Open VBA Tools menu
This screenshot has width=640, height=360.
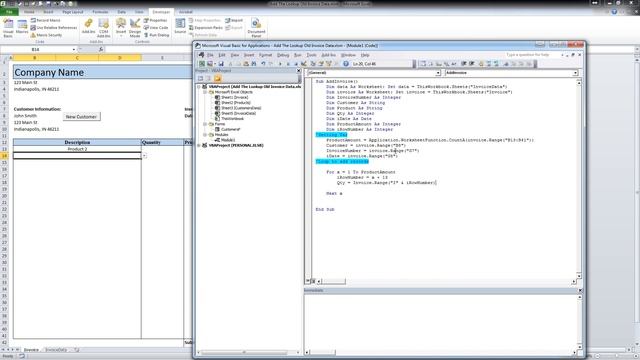(311, 55)
